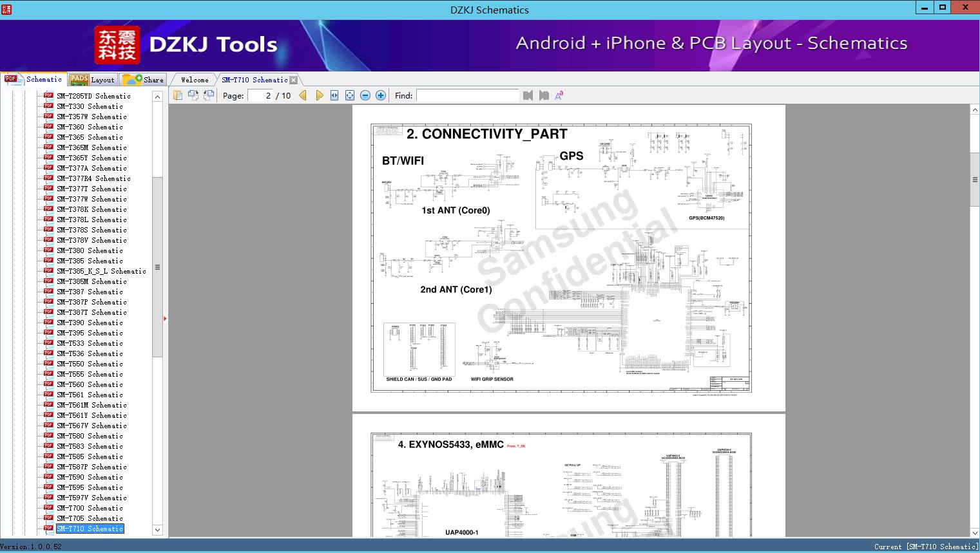
Task: Click the page number input field
Action: pyautogui.click(x=260, y=95)
